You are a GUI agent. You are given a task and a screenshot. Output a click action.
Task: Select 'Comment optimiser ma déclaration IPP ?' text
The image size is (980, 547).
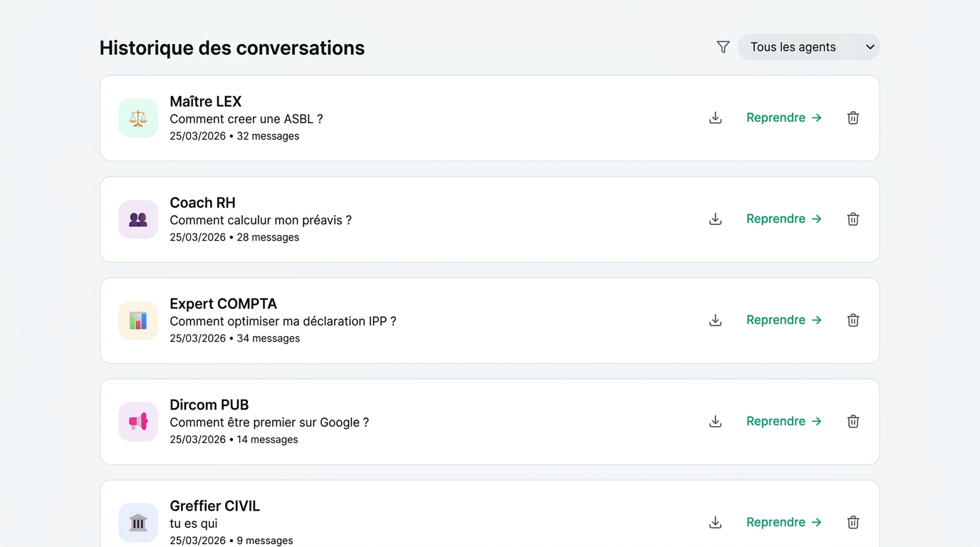pos(283,321)
